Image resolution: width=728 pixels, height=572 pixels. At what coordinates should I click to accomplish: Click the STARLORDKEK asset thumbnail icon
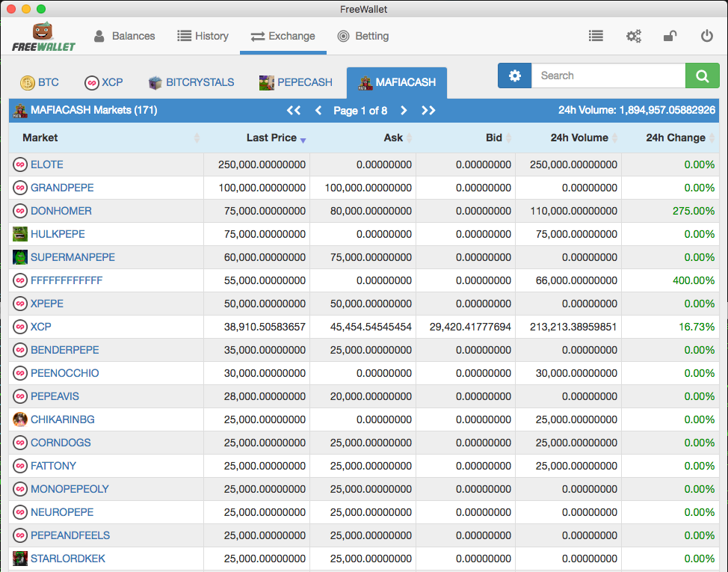(x=20, y=559)
